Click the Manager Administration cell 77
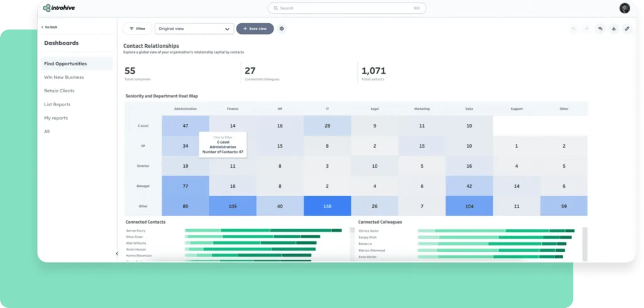644x308 pixels. [186, 186]
